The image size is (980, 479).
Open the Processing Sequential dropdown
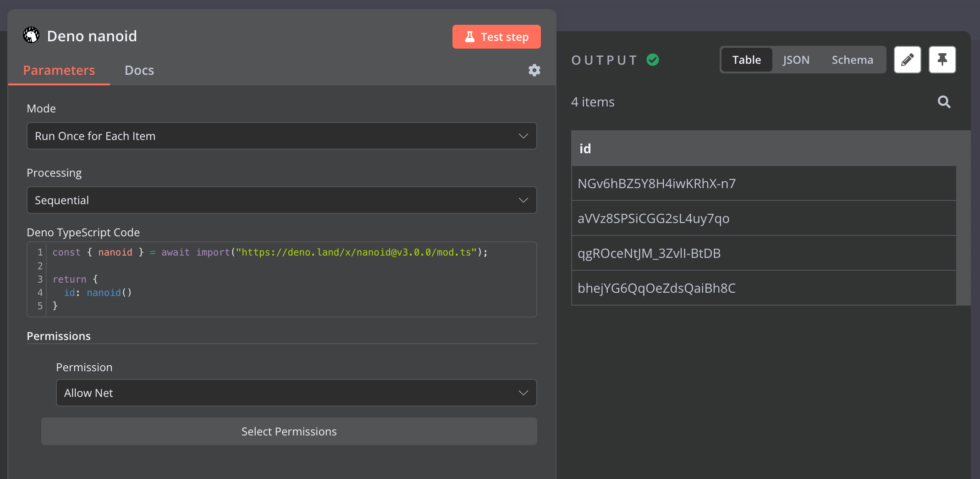pyautogui.click(x=282, y=200)
